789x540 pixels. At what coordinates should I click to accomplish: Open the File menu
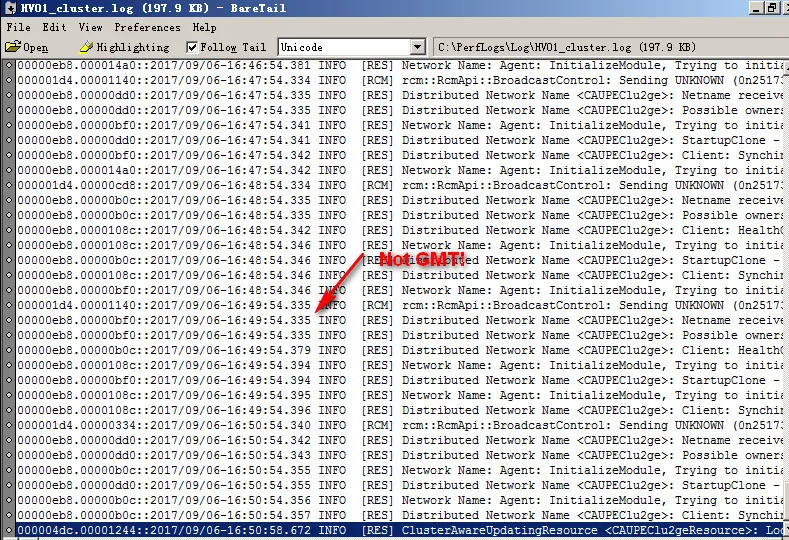pos(18,27)
